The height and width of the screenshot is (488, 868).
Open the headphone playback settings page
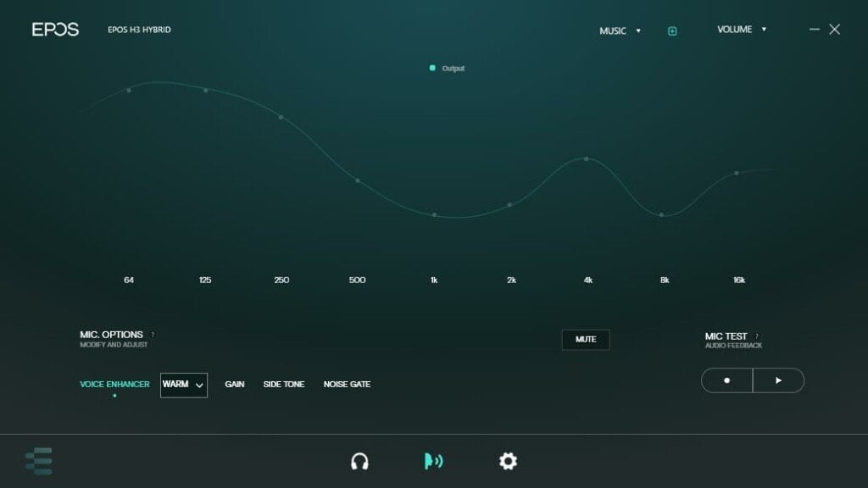pyautogui.click(x=359, y=461)
